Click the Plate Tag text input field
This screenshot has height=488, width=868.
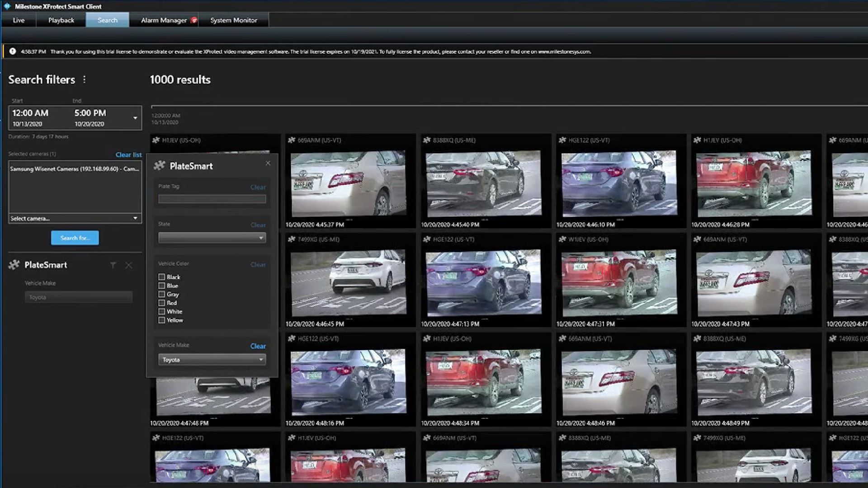(x=212, y=199)
